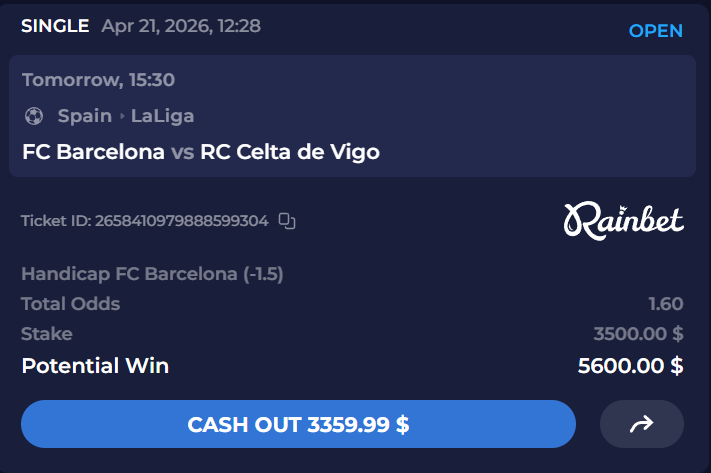This screenshot has width=711, height=473.
Task: Click the potential win amount 5600.00 $
Action: tap(630, 366)
